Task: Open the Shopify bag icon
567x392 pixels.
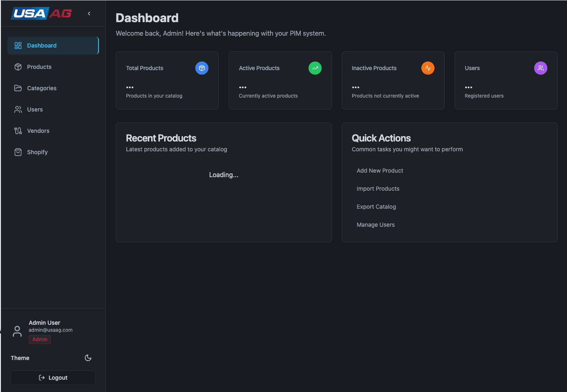Action: coord(18,152)
